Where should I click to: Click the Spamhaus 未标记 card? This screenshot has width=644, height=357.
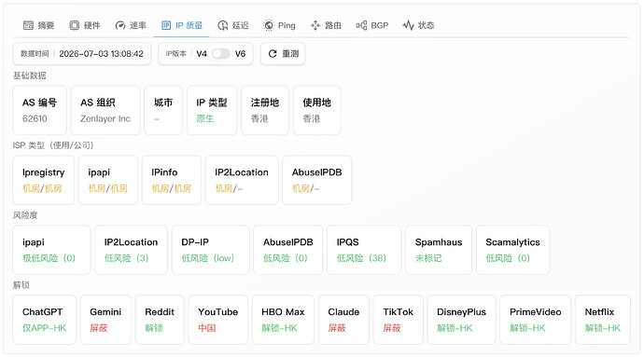[439, 250]
